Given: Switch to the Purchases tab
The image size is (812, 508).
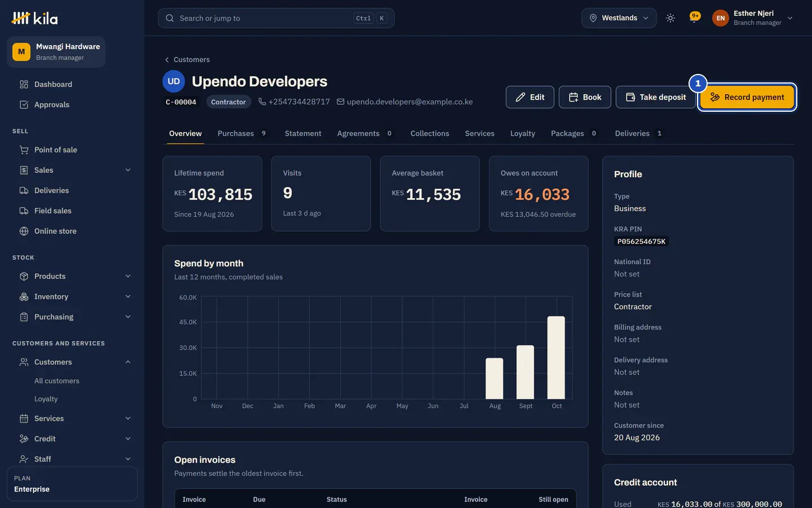Looking at the screenshot, I should coord(242,133).
